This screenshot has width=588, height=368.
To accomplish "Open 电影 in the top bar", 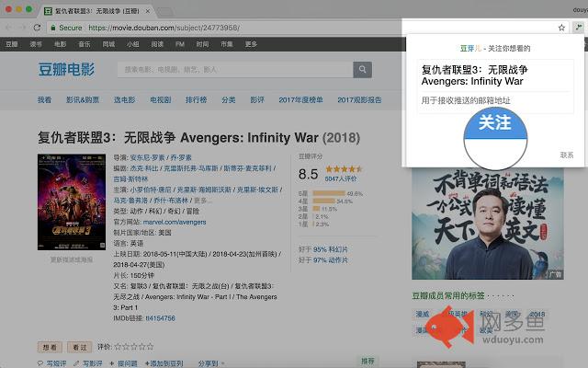I will 60,44.
